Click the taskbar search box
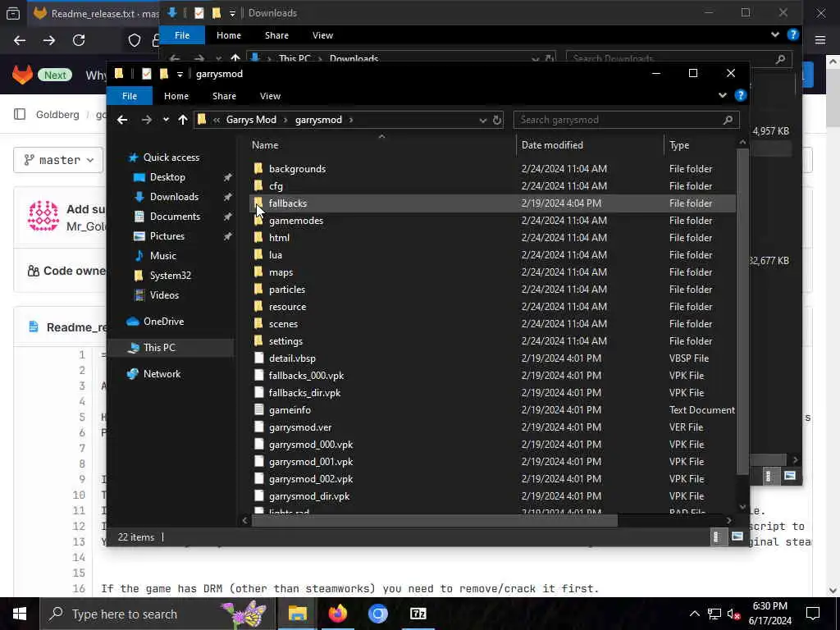This screenshot has width=840, height=630. pos(158,614)
